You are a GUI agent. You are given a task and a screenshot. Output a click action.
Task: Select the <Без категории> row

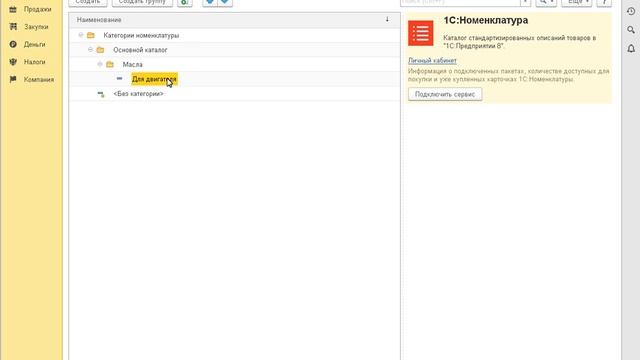tap(235, 94)
